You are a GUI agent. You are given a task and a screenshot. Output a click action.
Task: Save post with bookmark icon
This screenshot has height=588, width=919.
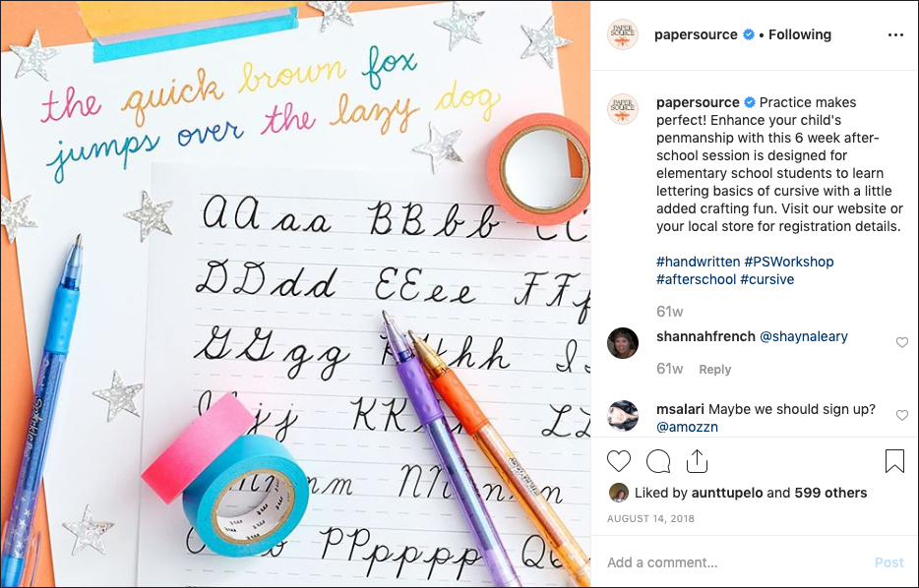tap(894, 461)
